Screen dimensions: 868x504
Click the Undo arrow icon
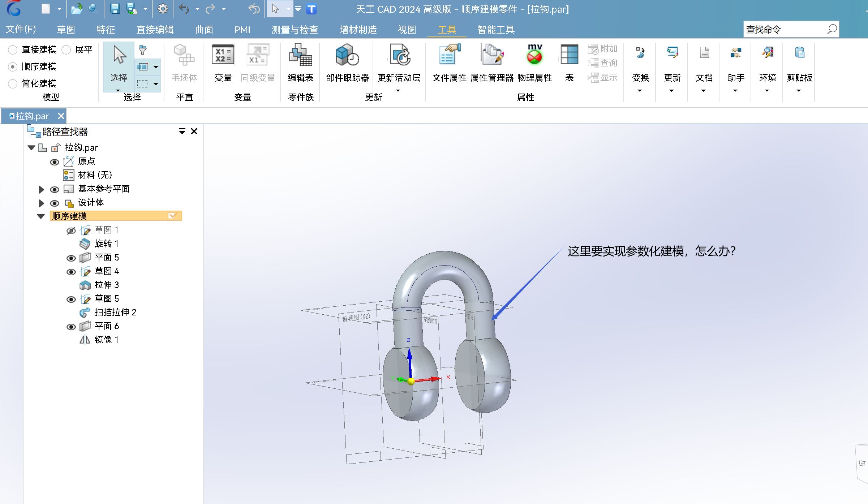184,9
